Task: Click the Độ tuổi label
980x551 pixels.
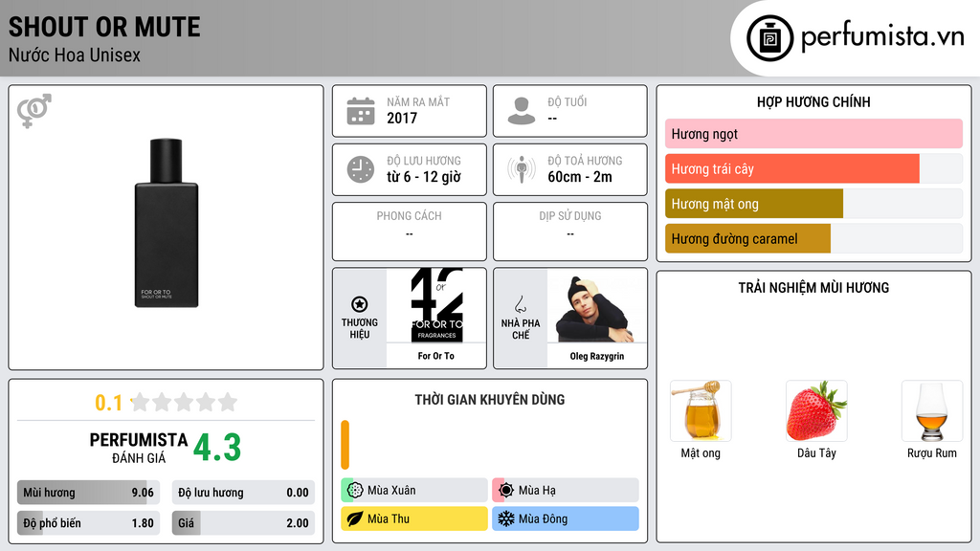Action: tap(568, 101)
